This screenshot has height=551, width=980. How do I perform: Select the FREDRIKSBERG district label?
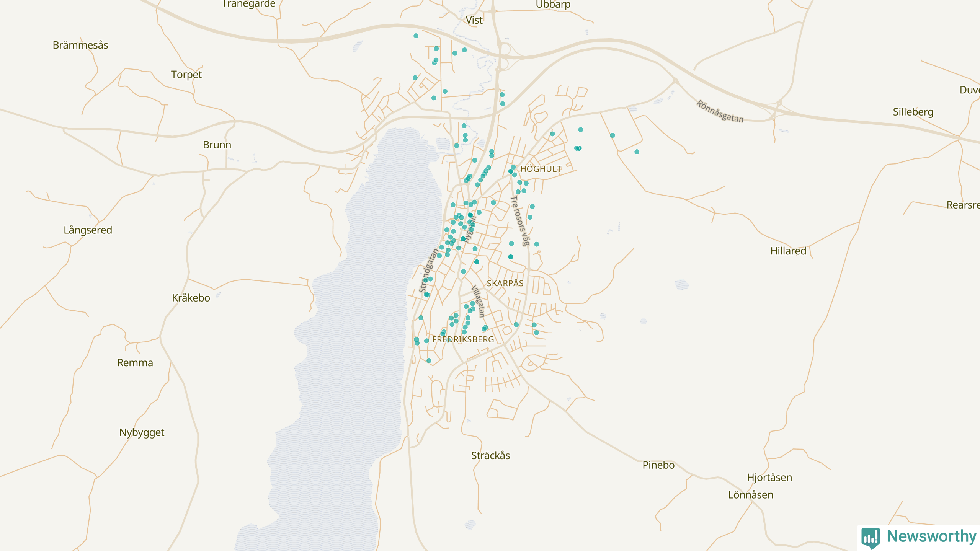(x=463, y=339)
